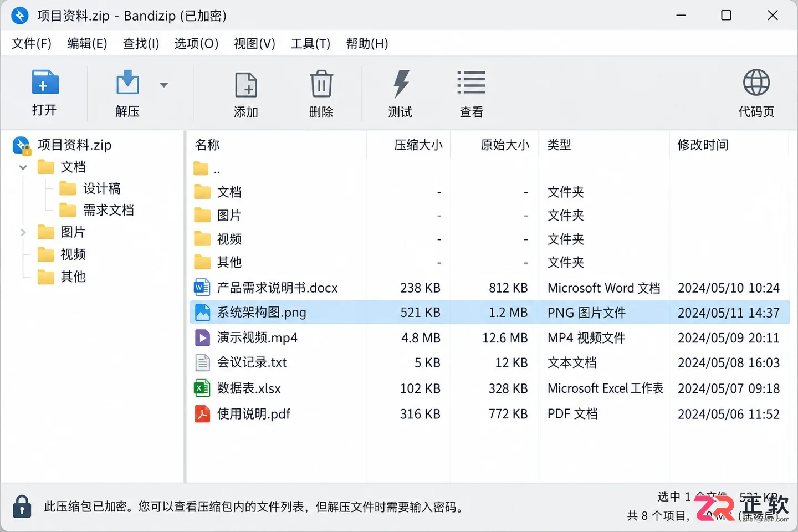The width and height of the screenshot is (798, 532).
Task: Click the 图片 folder icon in file list
Action: tap(202, 215)
